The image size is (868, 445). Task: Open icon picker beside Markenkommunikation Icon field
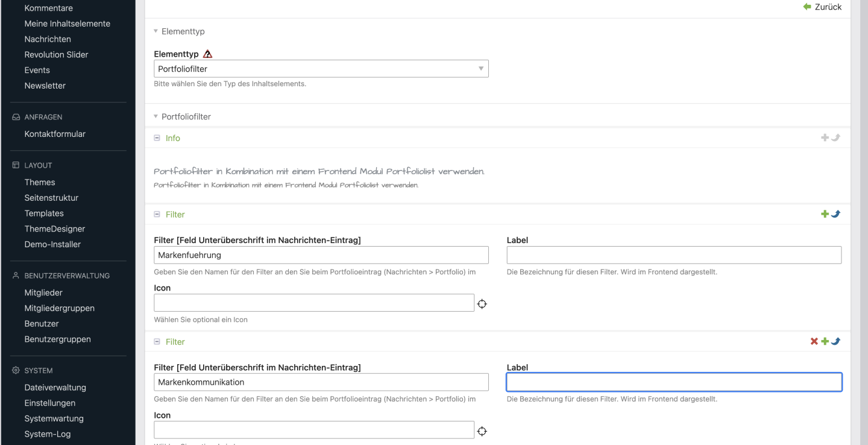pos(482,431)
